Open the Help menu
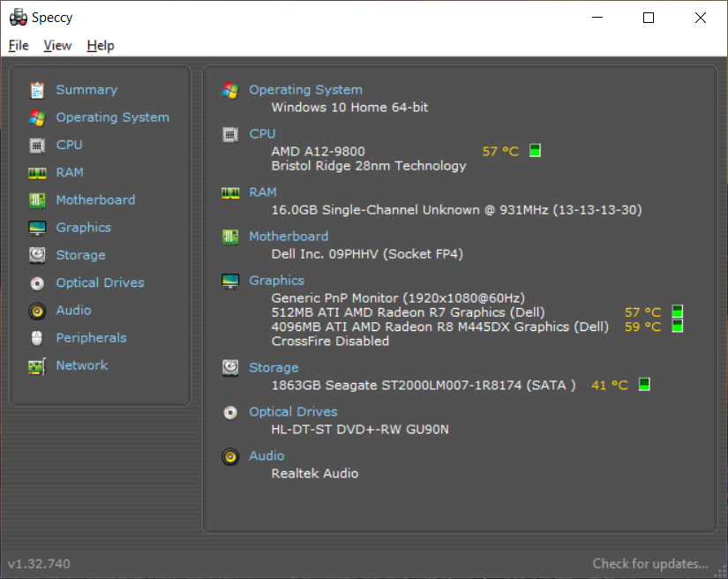 (x=101, y=46)
